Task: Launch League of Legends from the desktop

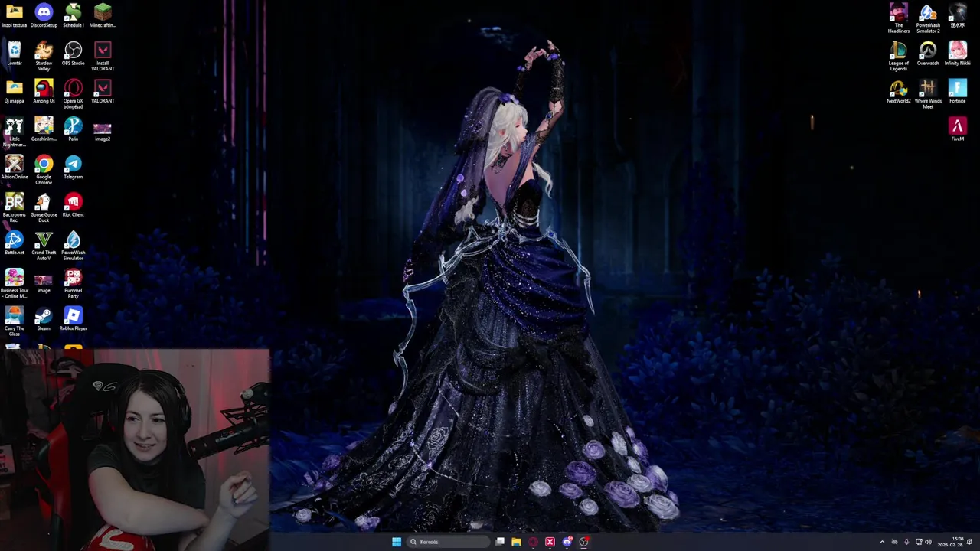Action: [x=899, y=56]
